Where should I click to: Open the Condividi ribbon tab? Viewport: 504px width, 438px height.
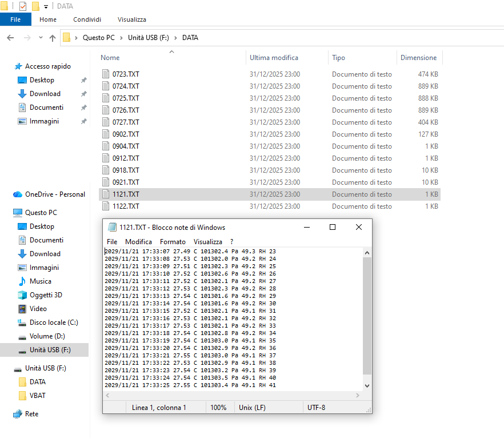[87, 19]
